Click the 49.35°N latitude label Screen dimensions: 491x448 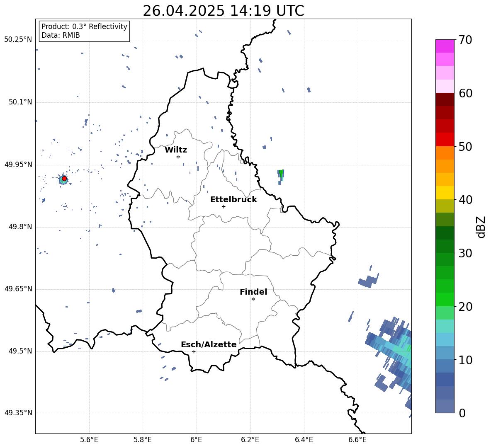[18, 413]
